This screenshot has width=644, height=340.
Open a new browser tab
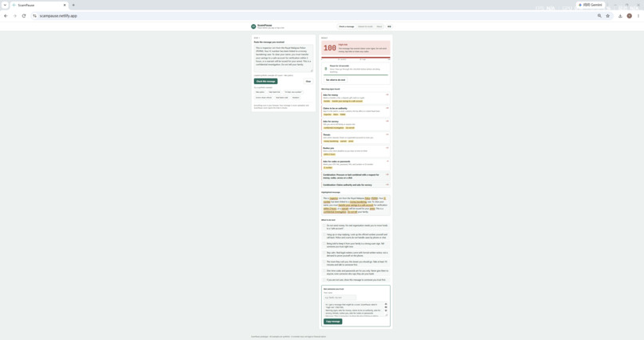pos(74,5)
